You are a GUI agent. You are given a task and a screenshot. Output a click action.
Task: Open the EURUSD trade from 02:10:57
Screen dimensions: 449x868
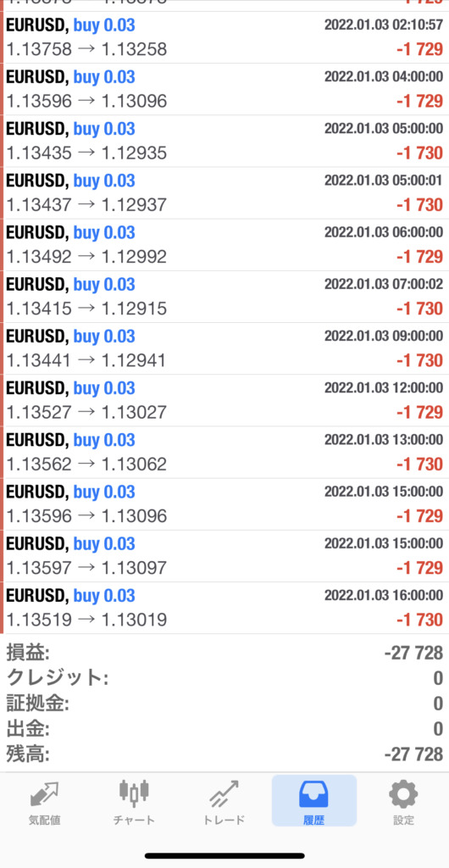pos(224,37)
